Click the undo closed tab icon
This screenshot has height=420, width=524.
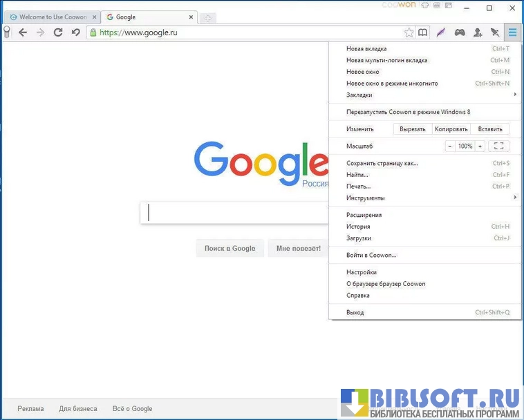click(75, 32)
